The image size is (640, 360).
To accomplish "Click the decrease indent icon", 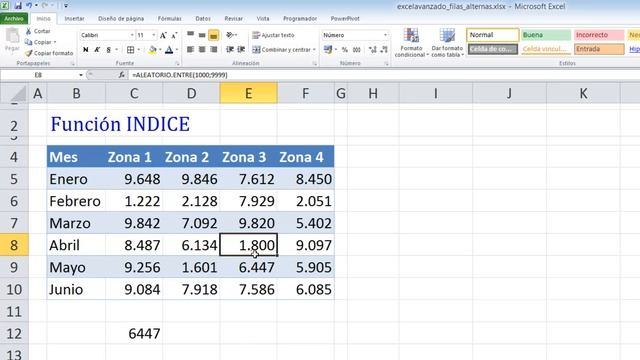I will point(230,49).
